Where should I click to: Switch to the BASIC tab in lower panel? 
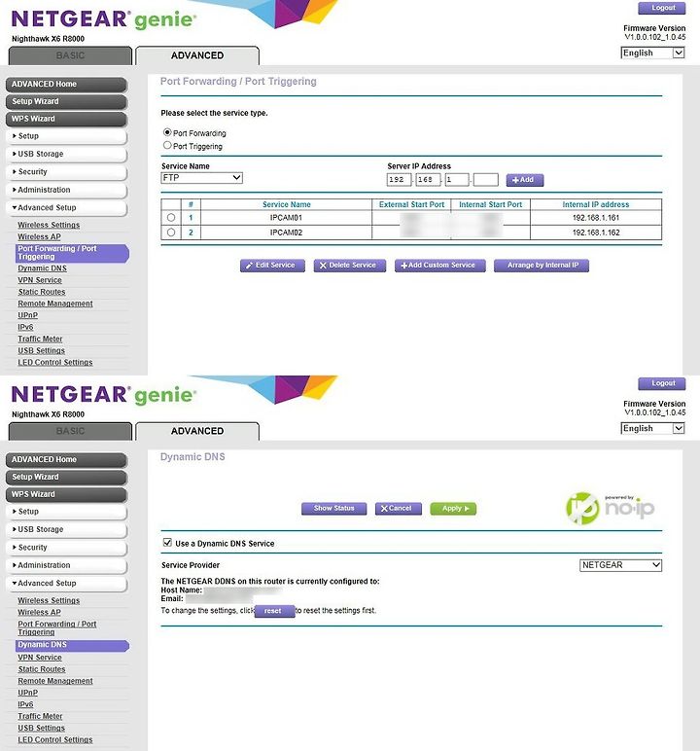pos(70,431)
